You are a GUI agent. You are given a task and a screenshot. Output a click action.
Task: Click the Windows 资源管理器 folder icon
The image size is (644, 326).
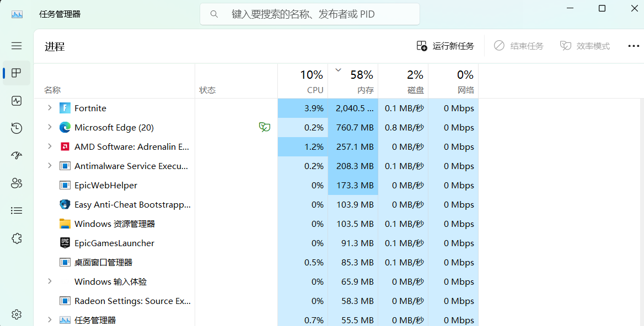point(65,224)
